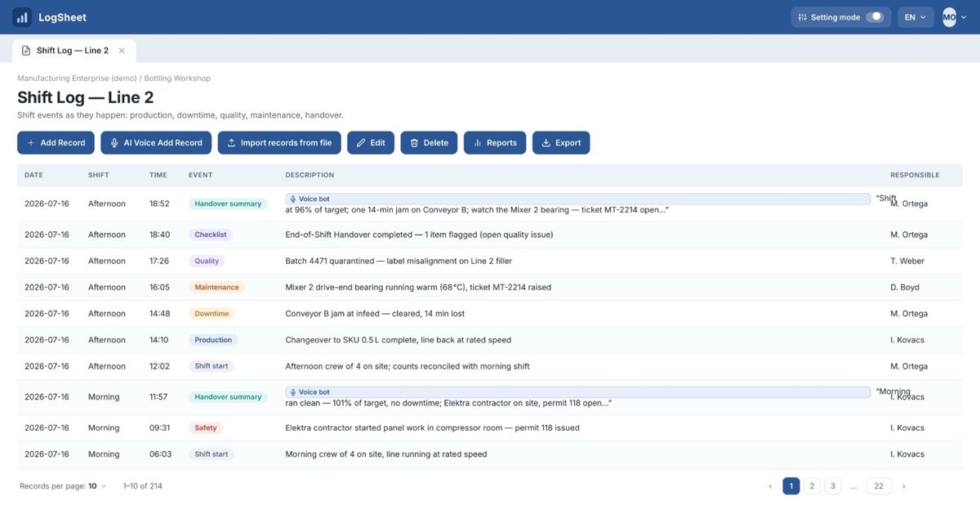Click the chart icon on the Reports button
This screenshot has height=528, width=980.
coord(478,143)
